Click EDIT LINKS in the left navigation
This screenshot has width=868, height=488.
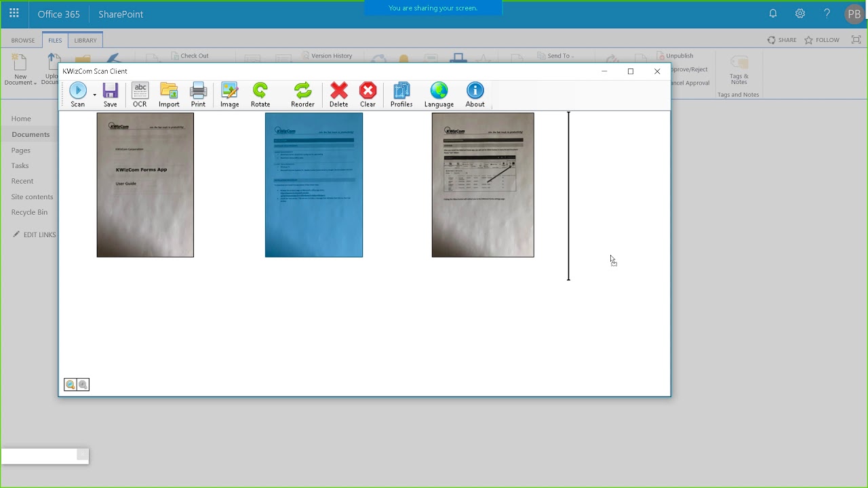(35, 235)
